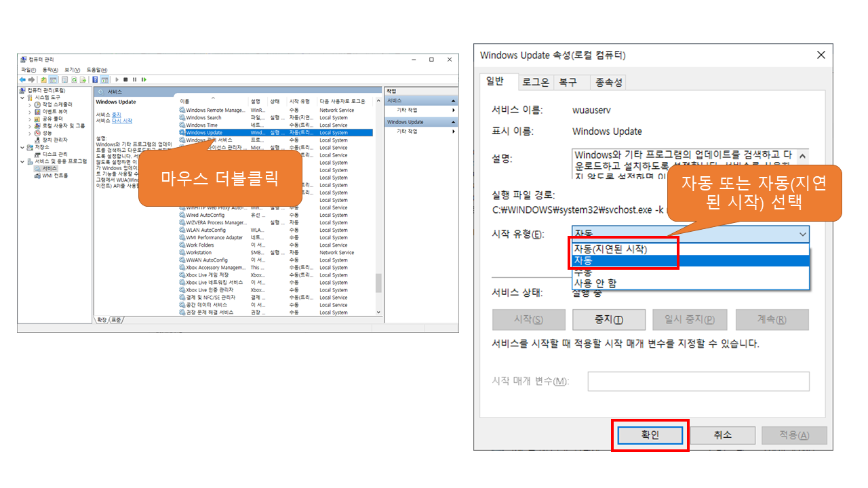Collapse the 저장소 tree node

pos(22,147)
